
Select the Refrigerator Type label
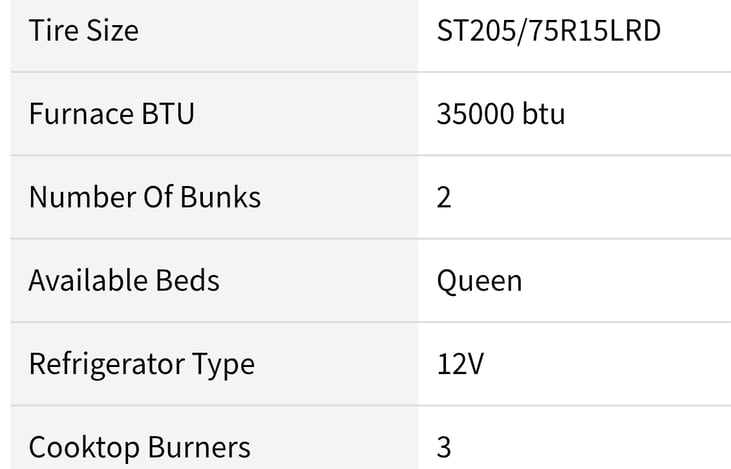142,364
